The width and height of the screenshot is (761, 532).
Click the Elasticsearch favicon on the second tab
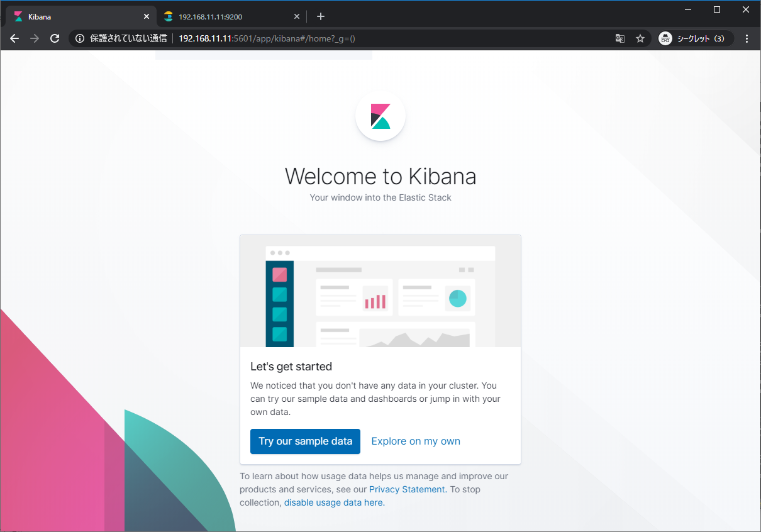point(167,16)
